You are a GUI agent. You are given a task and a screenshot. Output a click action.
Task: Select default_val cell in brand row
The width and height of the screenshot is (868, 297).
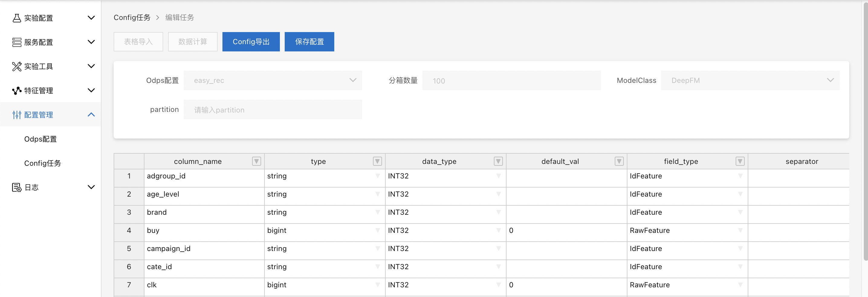(x=566, y=214)
